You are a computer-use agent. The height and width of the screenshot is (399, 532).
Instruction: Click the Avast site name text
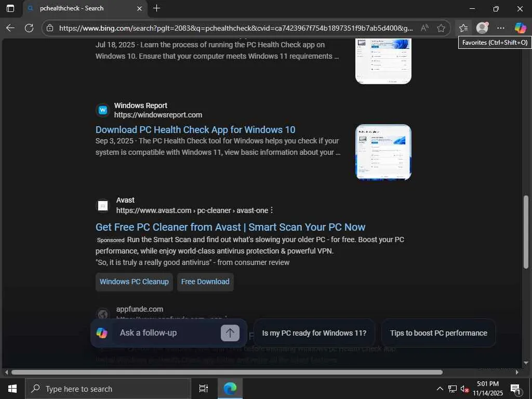coord(126,200)
